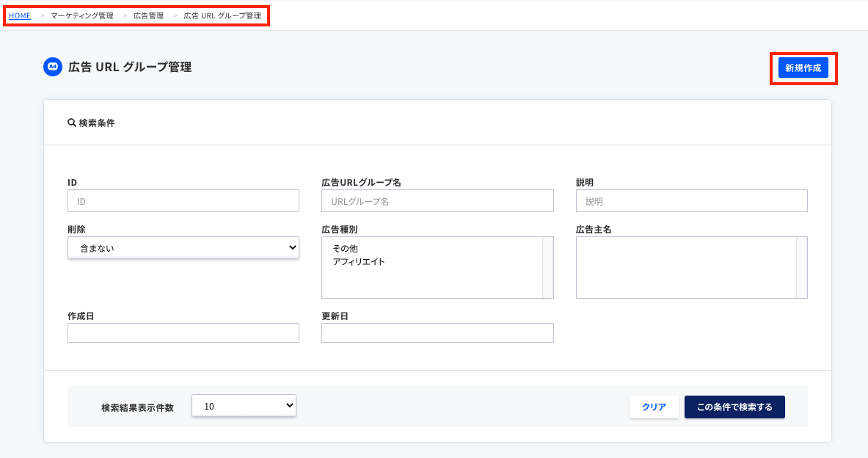Click the search magnifier icon in 検索条件 header
The image size is (868, 458).
[x=70, y=122]
